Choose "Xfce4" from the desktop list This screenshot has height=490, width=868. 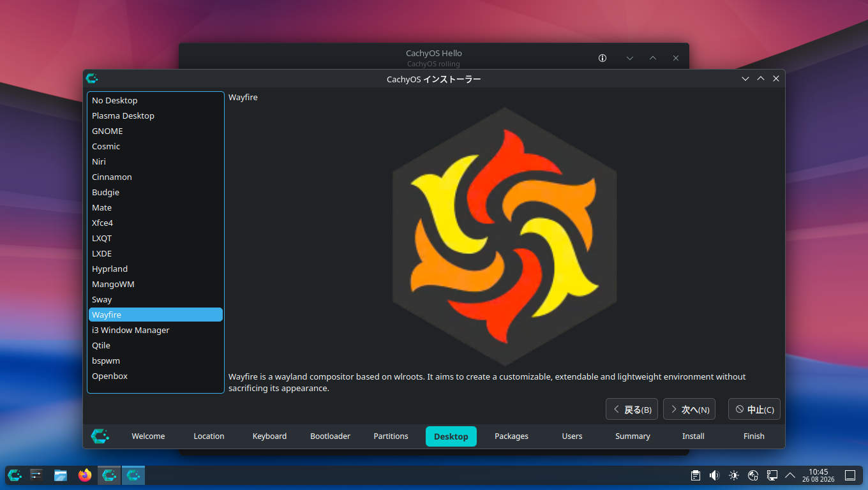point(156,223)
